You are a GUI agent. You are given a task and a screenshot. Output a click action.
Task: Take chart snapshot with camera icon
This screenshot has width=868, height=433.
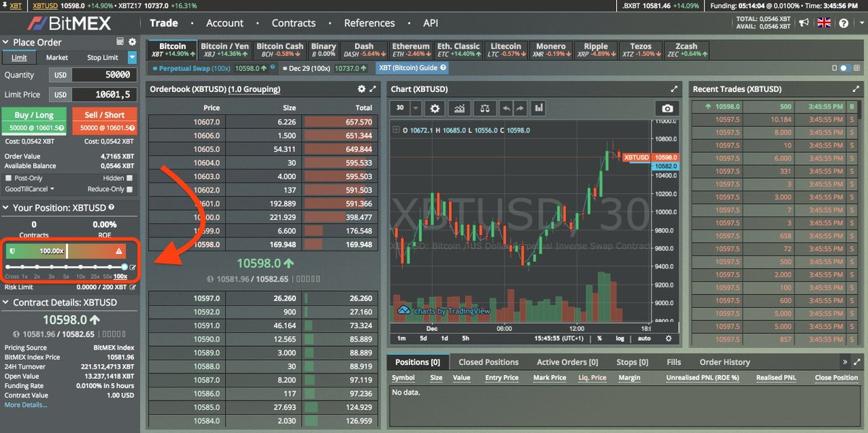click(667, 108)
